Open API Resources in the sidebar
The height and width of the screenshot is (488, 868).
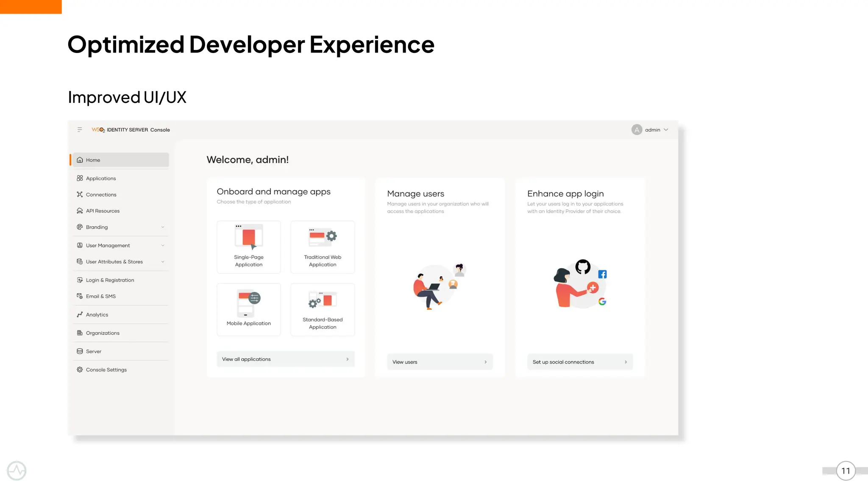tap(121, 211)
